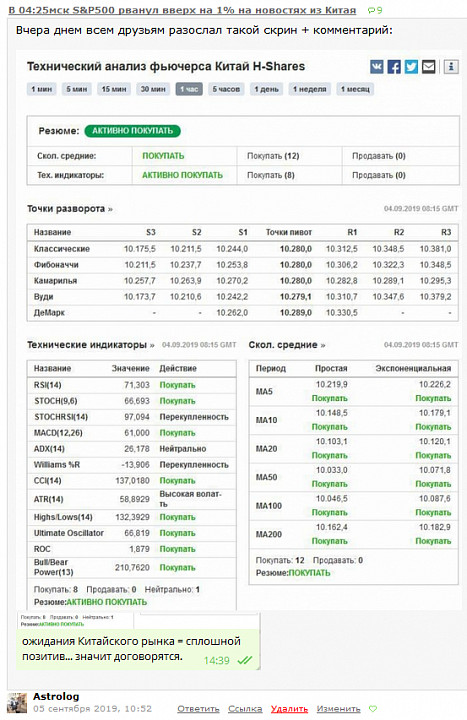Select the 30 мин timeframe tab
The height and width of the screenshot is (720, 467).
[x=153, y=89]
